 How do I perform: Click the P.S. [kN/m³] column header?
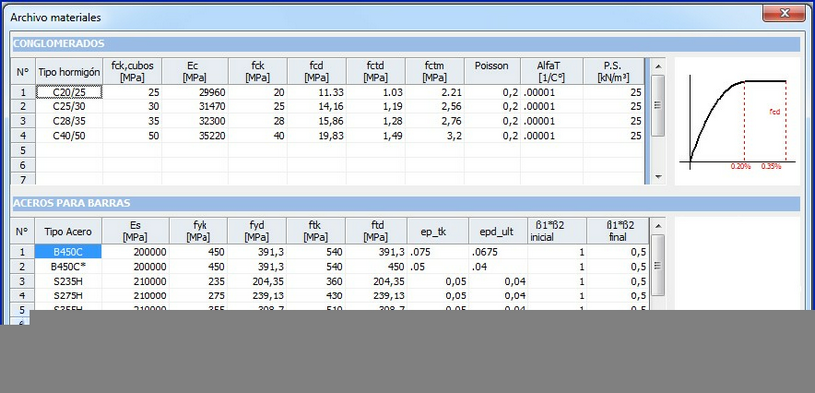coord(613,72)
